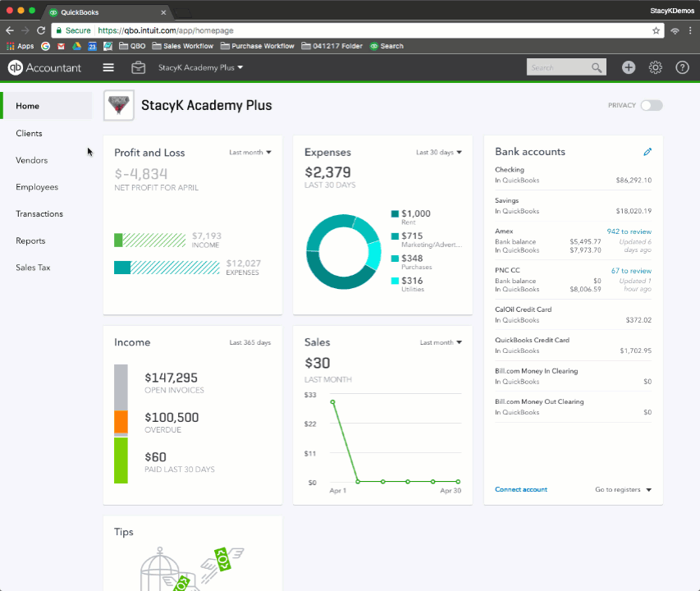
Task: Click the $100,500 overdue amount
Action: pyautogui.click(x=172, y=417)
